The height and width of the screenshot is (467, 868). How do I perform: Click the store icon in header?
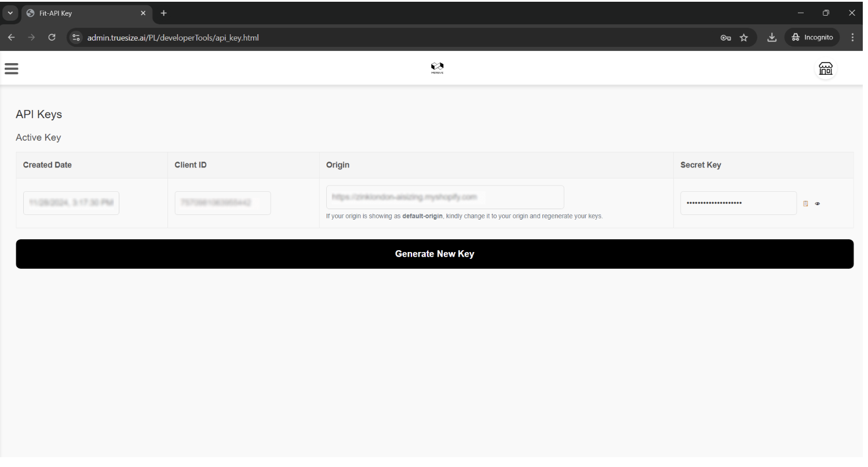[826, 69]
